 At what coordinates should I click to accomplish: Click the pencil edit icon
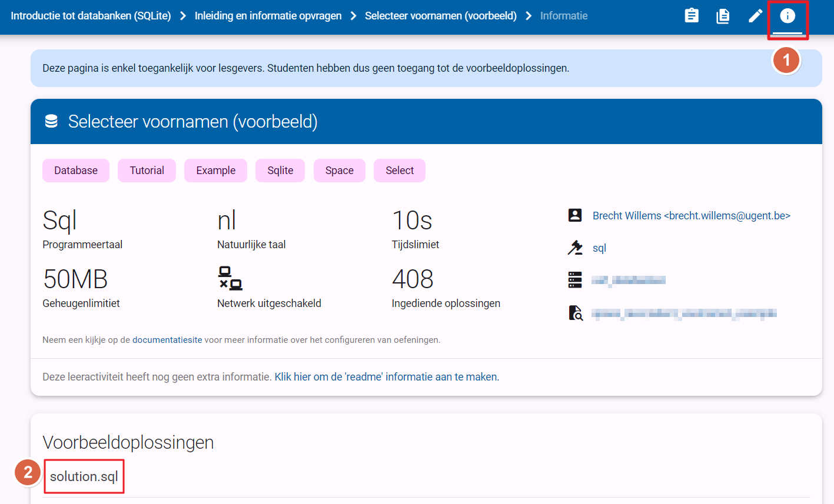pos(755,16)
